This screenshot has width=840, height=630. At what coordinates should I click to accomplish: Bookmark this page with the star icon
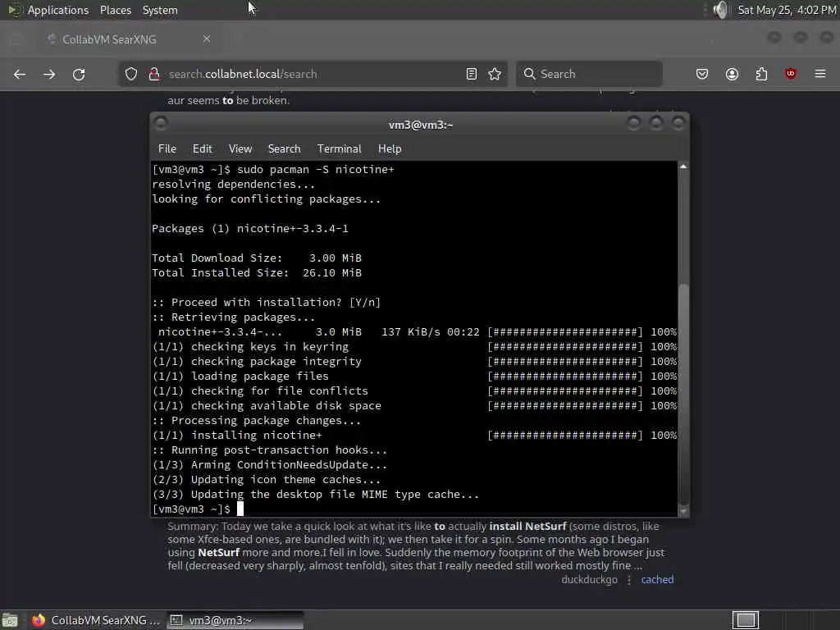coord(495,74)
